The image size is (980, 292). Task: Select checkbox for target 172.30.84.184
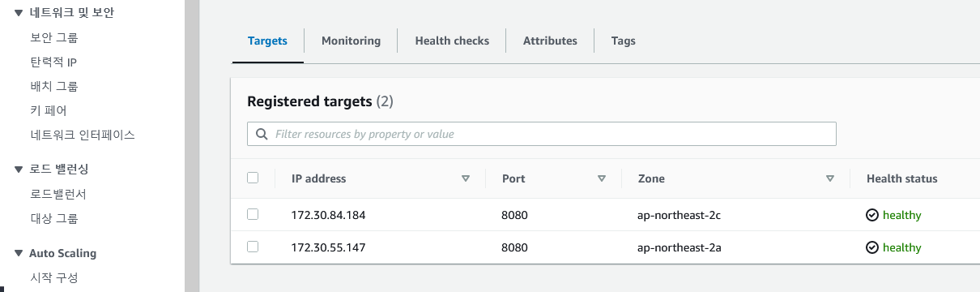pos(253,214)
